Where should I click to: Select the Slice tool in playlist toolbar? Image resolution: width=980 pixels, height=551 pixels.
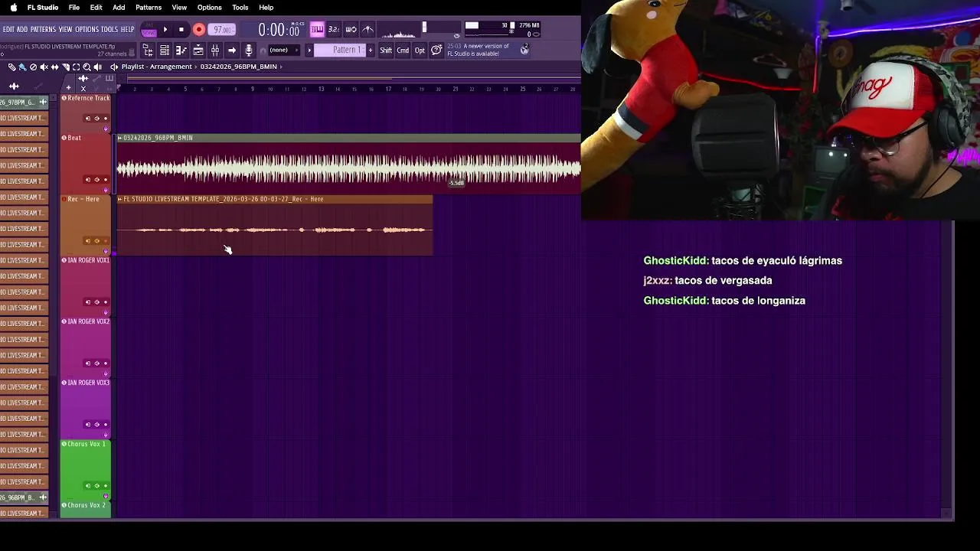point(65,67)
